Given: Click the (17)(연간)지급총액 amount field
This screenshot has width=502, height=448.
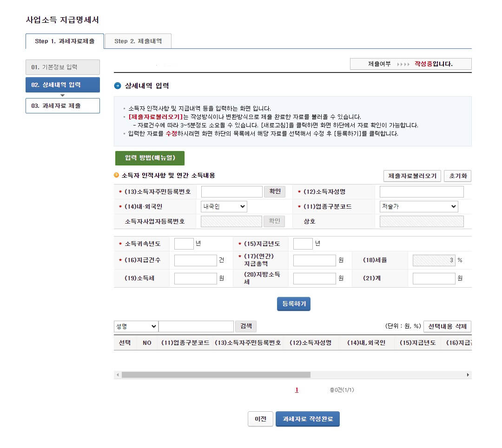Looking at the screenshot, I should point(314,260).
